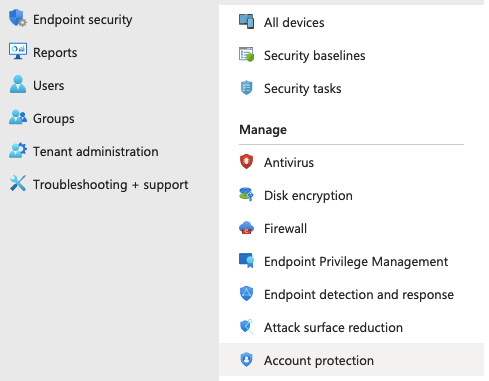The height and width of the screenshot is (381, 489).
Task: Open the highlighted Account protection item
Action: [351, 360]
